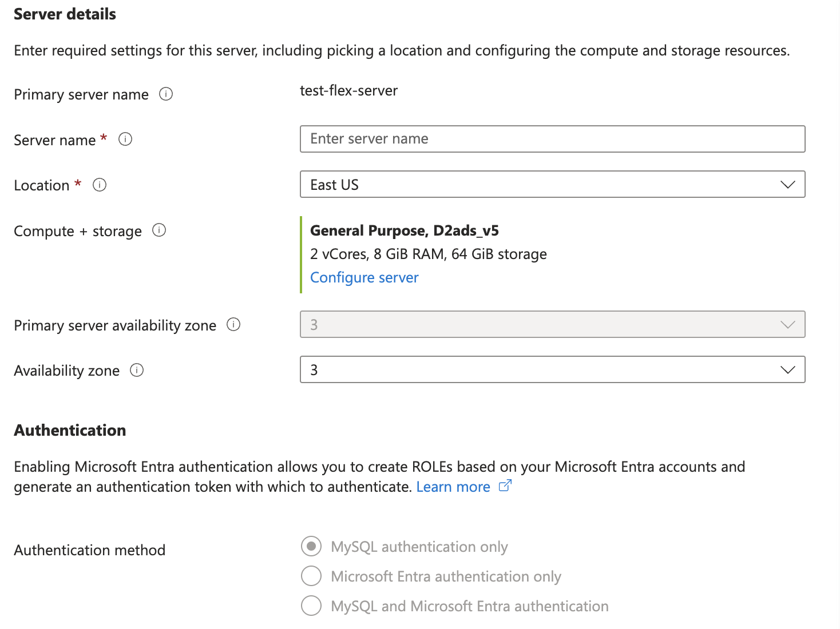This screenshot has width=840, height=629.
Task: Show info tooltip for Location field
Action: coord(100,185)
